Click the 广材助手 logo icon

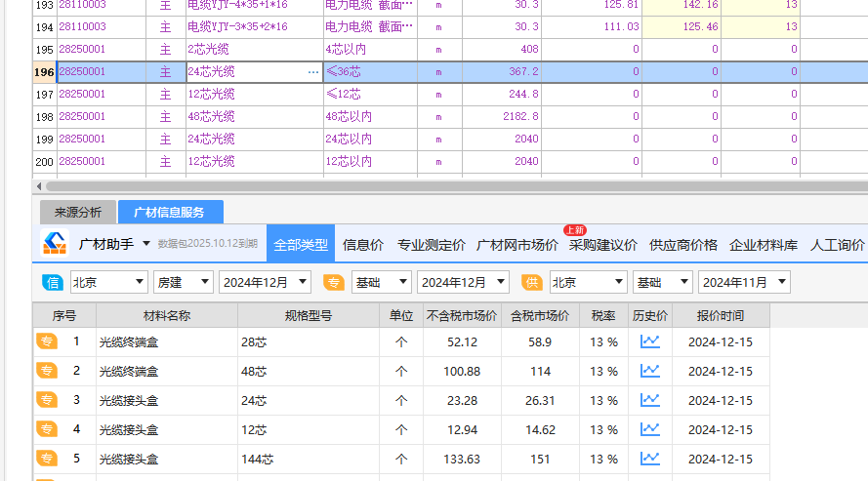pos(55,243)
